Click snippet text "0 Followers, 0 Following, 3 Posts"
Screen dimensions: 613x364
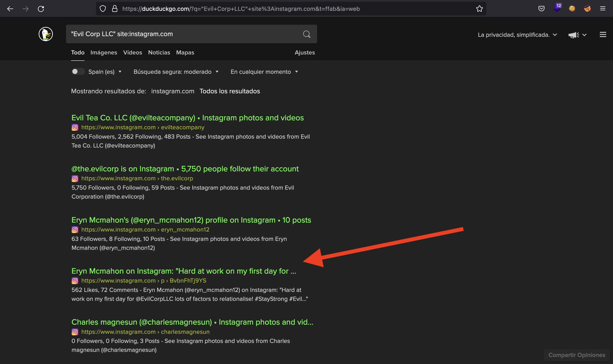click(x=115, y=341)
